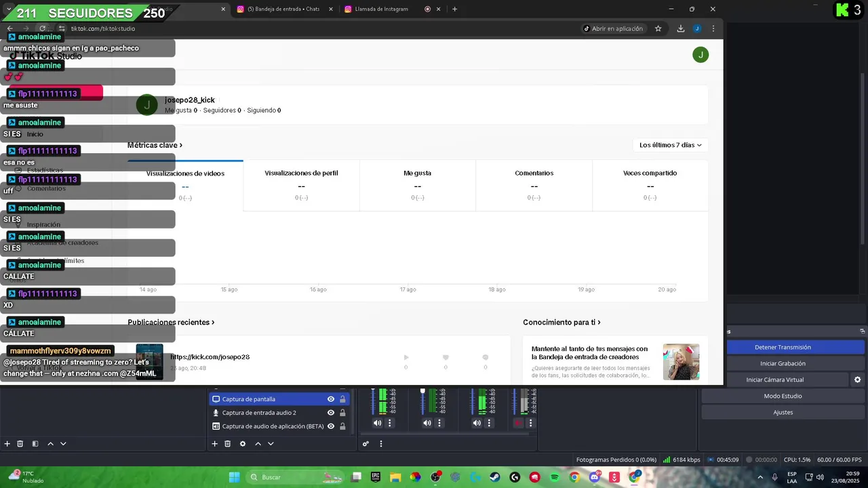Toggle lock on Captura de audio de aplicación
Viewport: 868px width, 488px height.
342,426
